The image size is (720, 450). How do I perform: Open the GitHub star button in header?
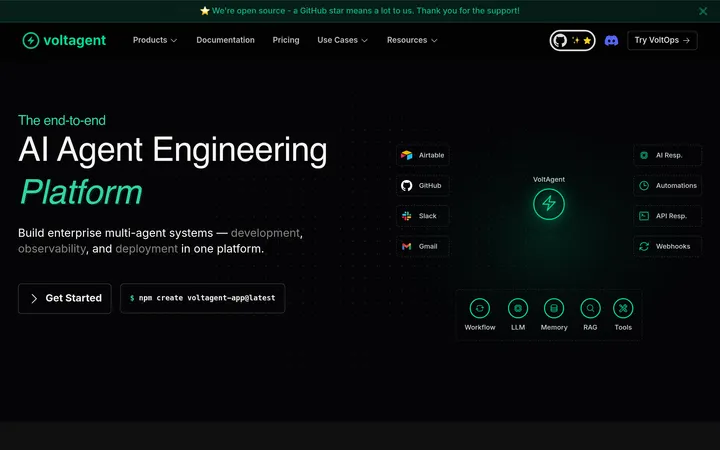pyautogui.click(x=572, y=40)
